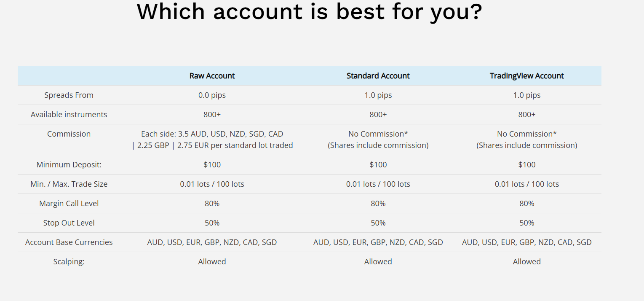Click TradingView Account's Allowed scalping value
The height and width of the screenshot is (301, 644).
[526, 262]
